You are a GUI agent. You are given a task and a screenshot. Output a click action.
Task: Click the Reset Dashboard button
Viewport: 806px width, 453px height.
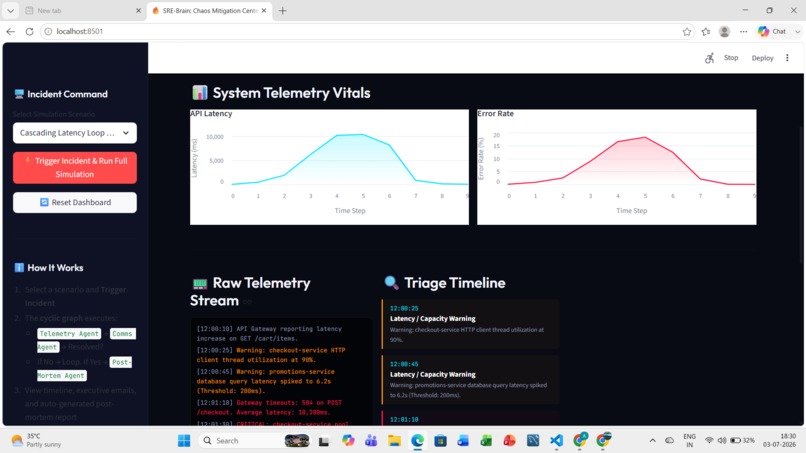pyautogui.click(x=75, y=203)
